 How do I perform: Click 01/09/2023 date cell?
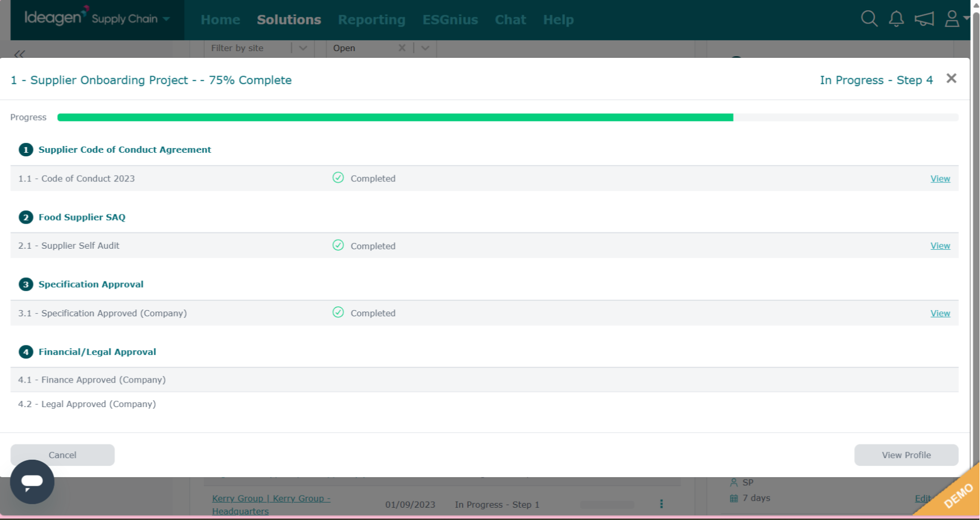click(410, 505)
